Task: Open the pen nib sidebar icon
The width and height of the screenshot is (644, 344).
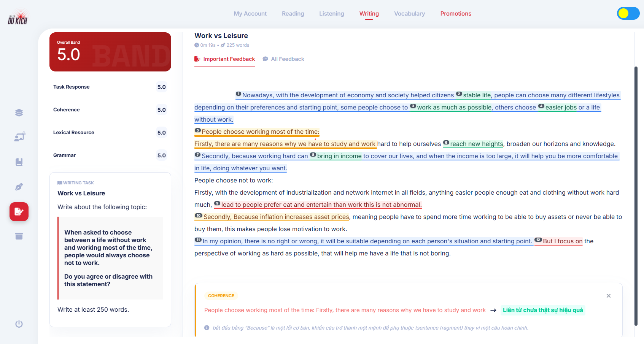Action: [x=19, y=187]
